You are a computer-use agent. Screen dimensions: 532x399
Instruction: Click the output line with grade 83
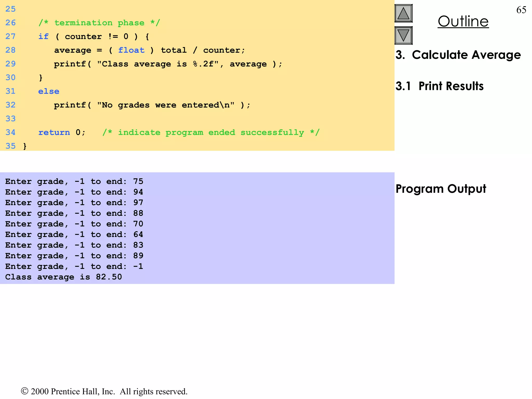coord(74,245)
